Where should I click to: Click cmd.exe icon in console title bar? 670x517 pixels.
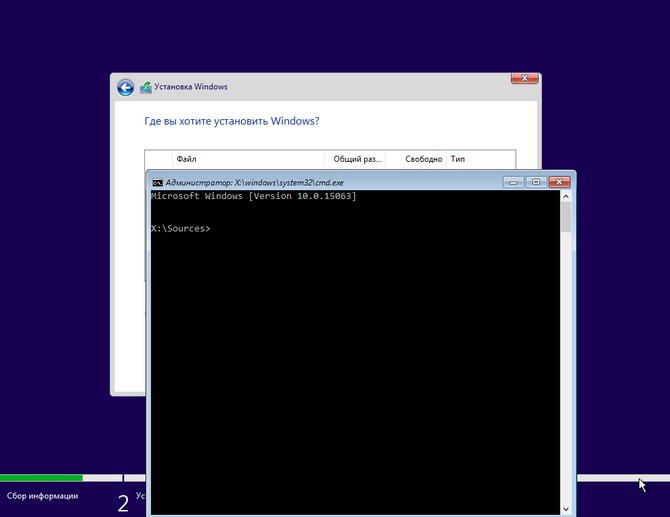[157, 183]
